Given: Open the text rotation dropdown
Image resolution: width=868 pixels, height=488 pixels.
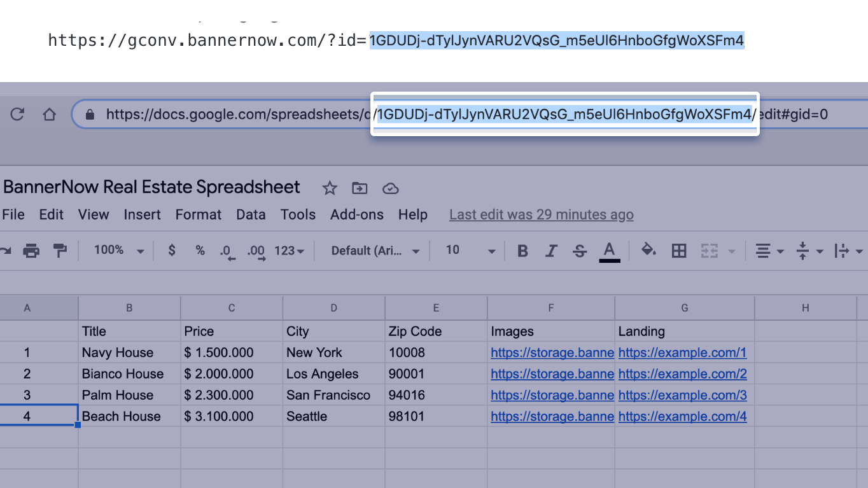Looking at the screenshot, I should point(849,251).
